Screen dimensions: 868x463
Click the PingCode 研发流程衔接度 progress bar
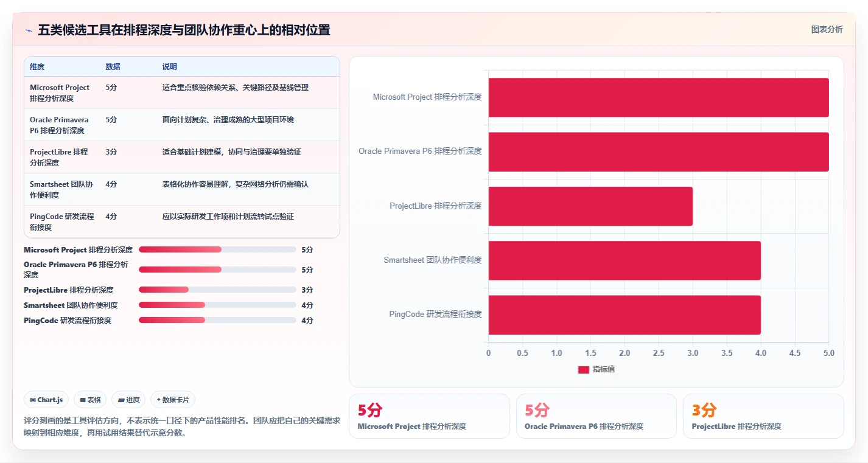click(x=217, y=320)
